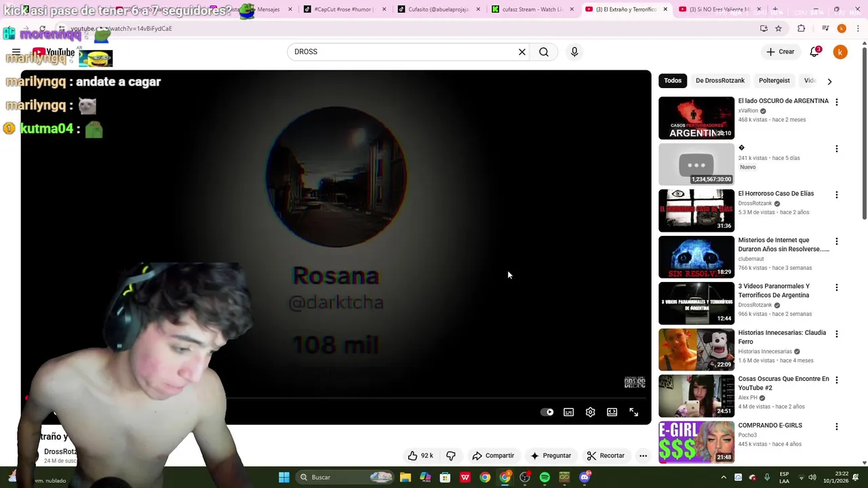The height and width of the screenshot is (488, 868).
Task: Open Cosas Oscuras Que Encontre En YouTube #2
Action: (783, 383)
